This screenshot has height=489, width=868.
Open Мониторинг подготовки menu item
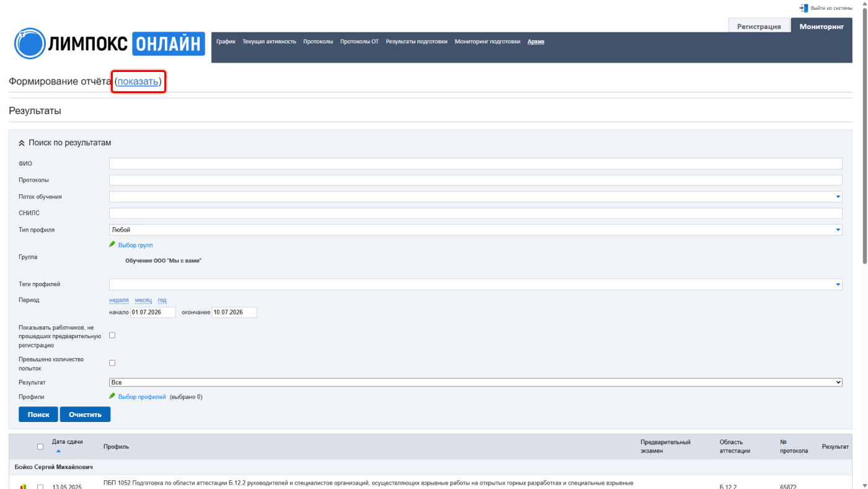487,42
